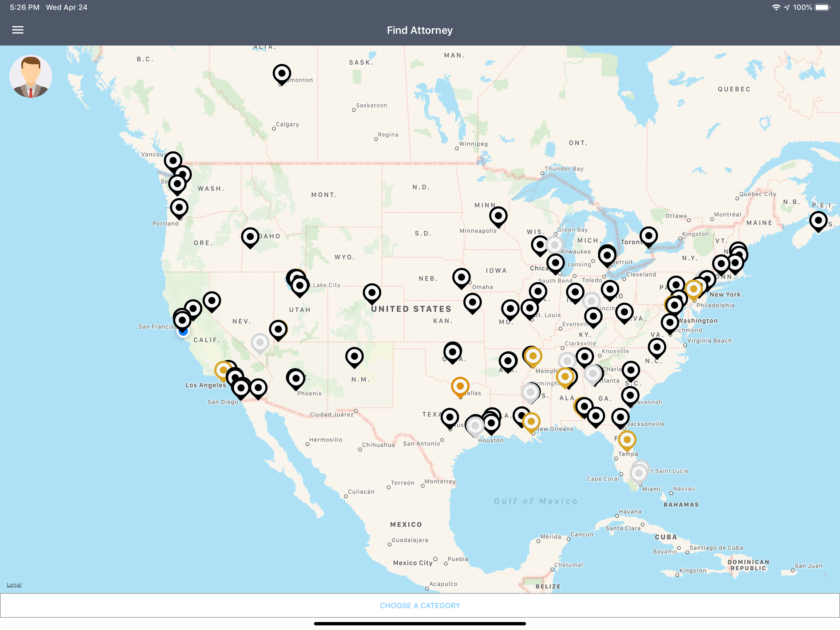Select the black pin above Phoenix
The width and height of the screenshot is (840, 630).
point(295,379)
